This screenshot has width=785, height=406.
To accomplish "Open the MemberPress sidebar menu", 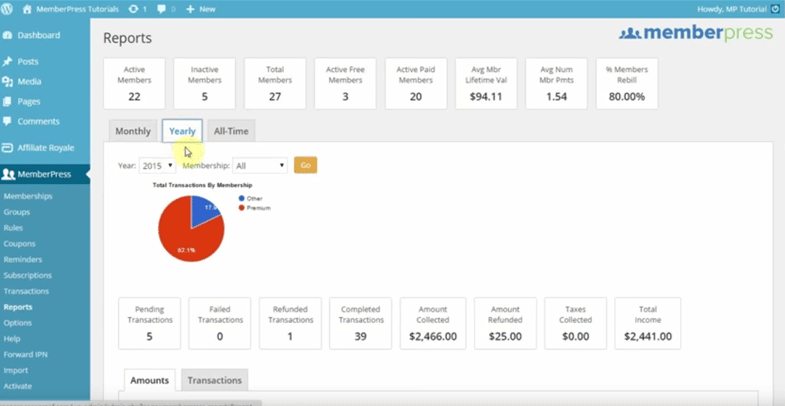I will pyautogui.click(x=45, y=174).
